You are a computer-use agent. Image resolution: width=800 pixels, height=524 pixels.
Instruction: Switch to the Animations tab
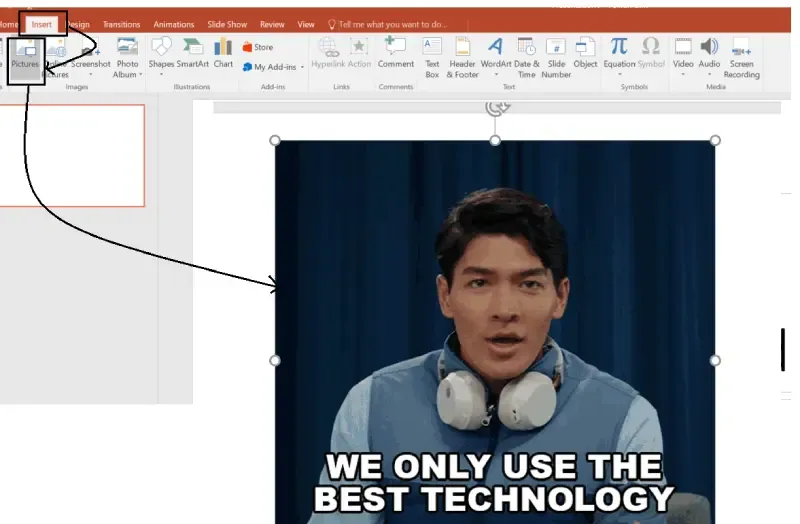pyautogui.click(x=173, y=24)
